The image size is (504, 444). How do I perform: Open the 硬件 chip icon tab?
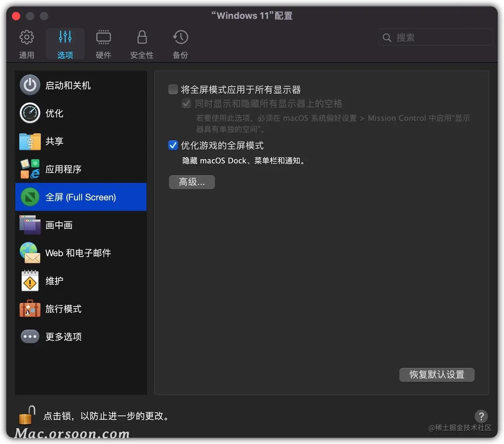(104, 37)
